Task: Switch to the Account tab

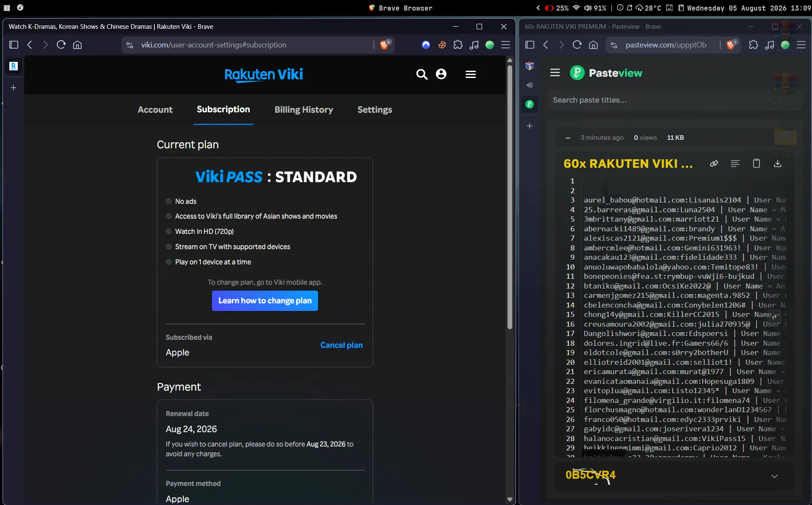Action: pyautogui.click(x=155, y=110)
